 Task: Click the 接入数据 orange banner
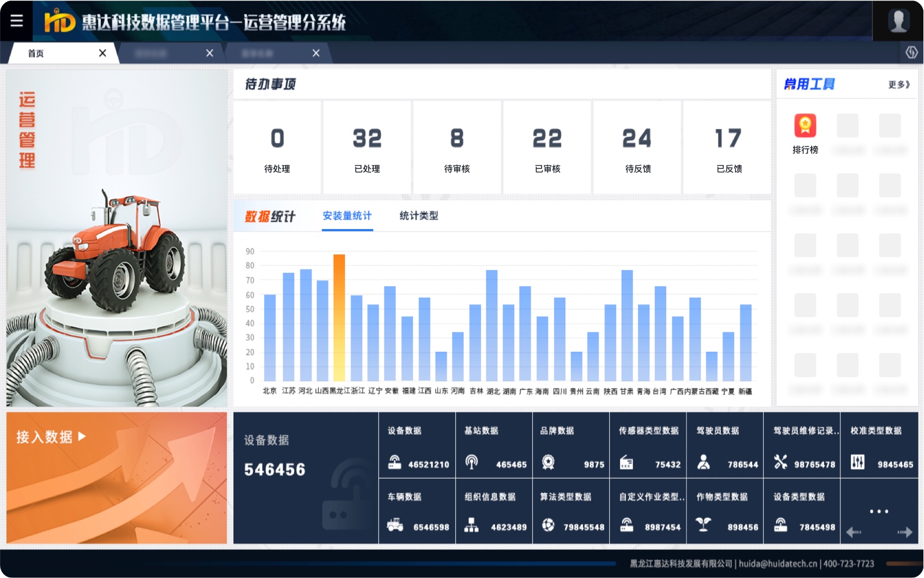point(117,478)
